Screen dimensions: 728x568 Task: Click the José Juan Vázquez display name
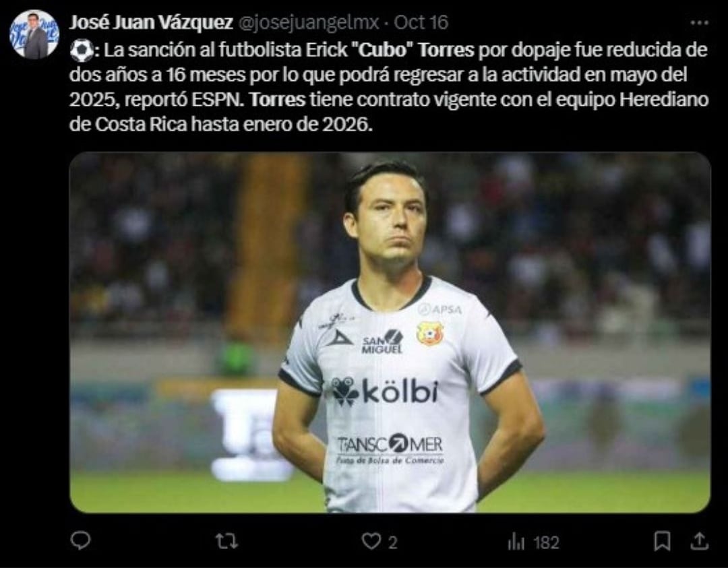point(151,22)
